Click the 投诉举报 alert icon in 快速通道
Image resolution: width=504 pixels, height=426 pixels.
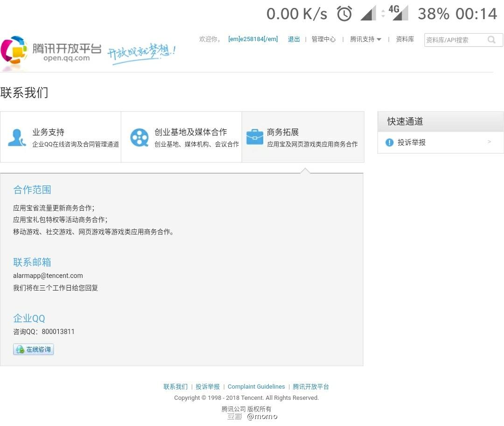[389, 142]
